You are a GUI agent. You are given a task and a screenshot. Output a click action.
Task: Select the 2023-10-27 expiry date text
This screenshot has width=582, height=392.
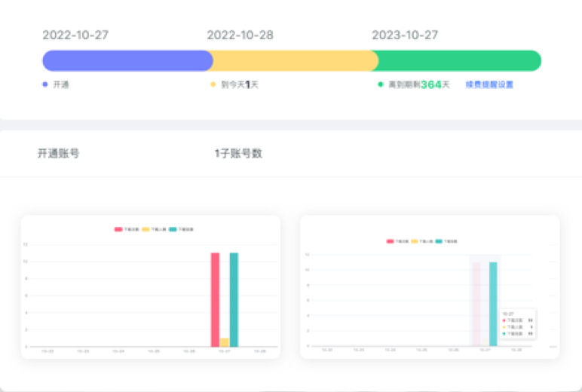point(405,35)
